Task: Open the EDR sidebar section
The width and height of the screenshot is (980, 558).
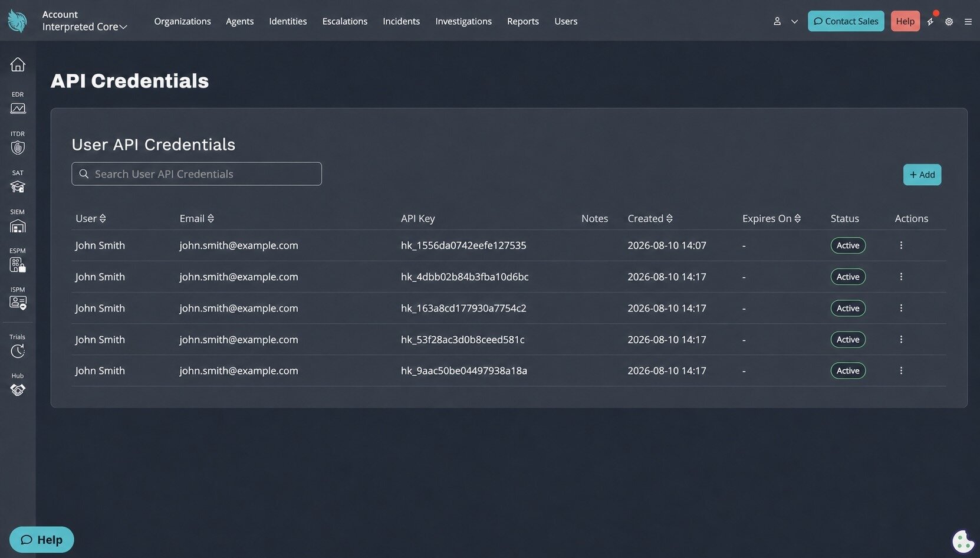Action: 18,103
